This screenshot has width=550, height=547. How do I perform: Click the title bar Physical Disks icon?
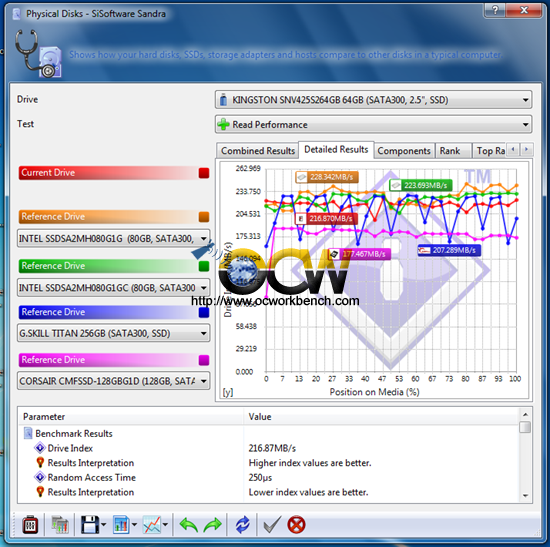coord(16,14)
